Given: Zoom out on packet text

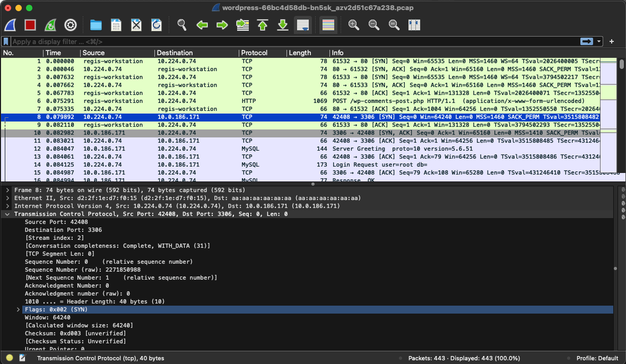Looking at the screenshot, I should tap(373, 25).
